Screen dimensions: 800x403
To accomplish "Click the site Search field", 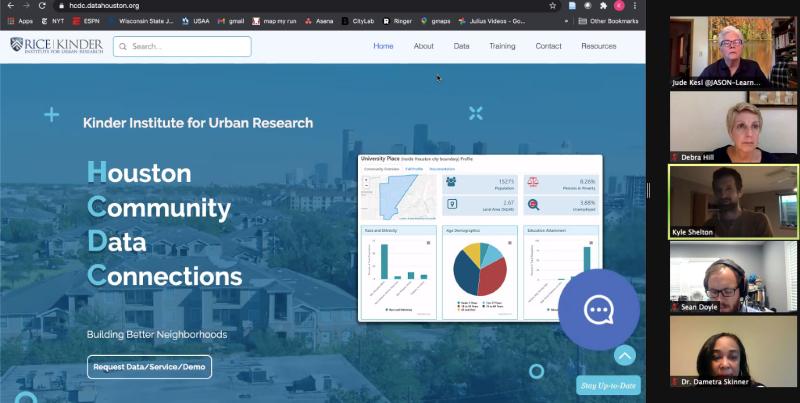I will tap(182, 46).
